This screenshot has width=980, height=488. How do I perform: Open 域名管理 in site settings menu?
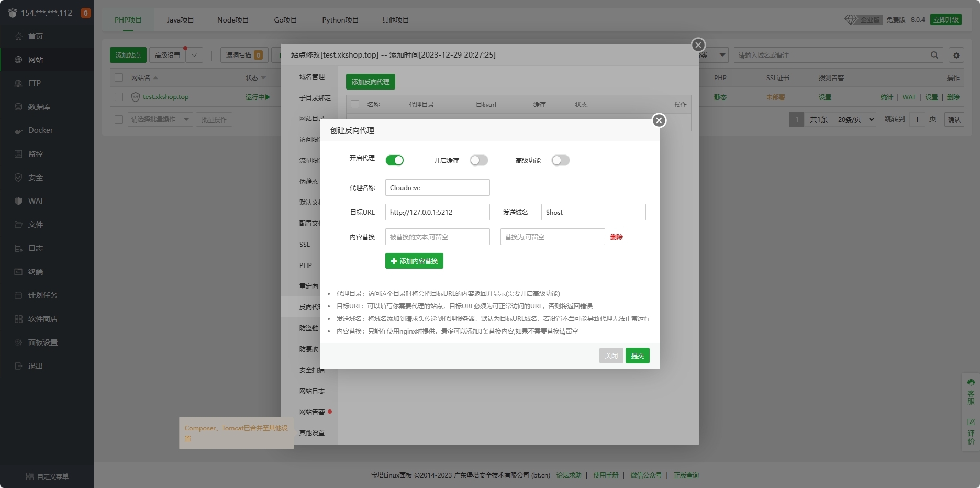click(312, 76)
